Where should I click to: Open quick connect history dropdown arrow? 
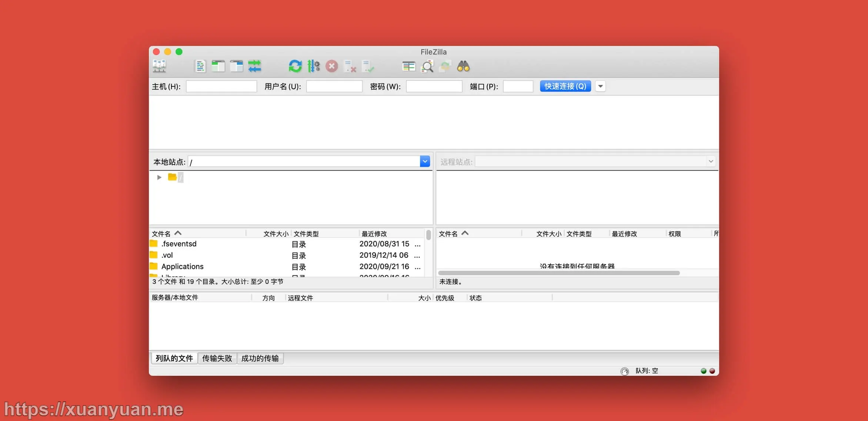pos(600,86)
